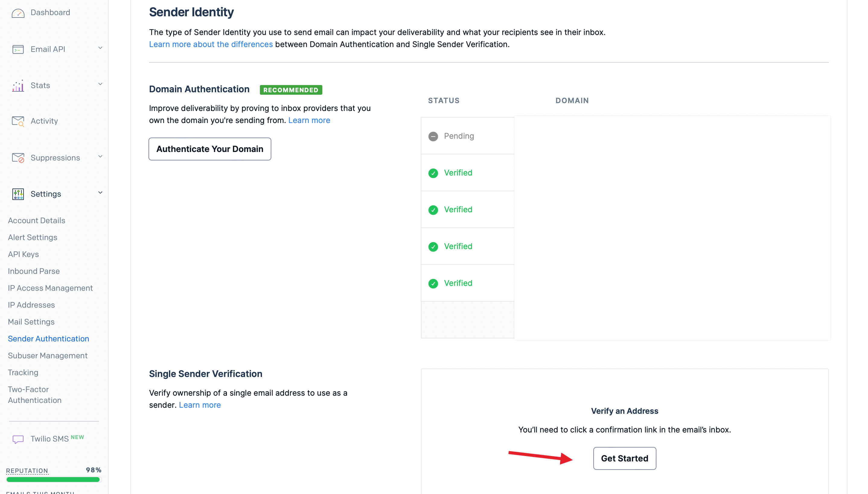868x494 pixels.
Task: Open Two-Factor Authentication settings
Action: 35,395
